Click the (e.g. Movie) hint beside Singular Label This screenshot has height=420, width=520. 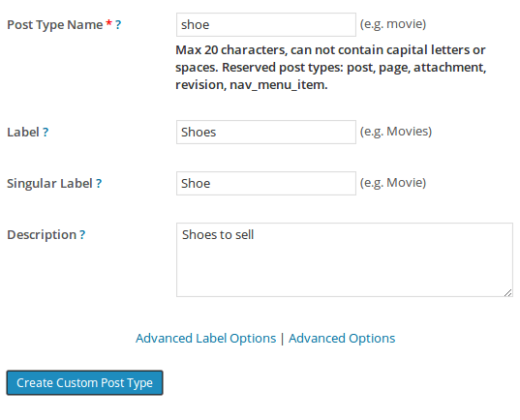tap(393, 183)
